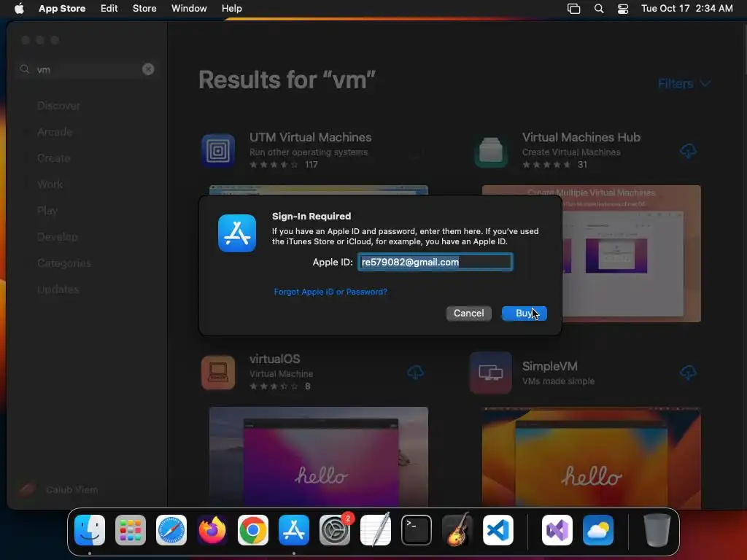
Task: Focus the Apple ID email field
Action: pos(435,262)
